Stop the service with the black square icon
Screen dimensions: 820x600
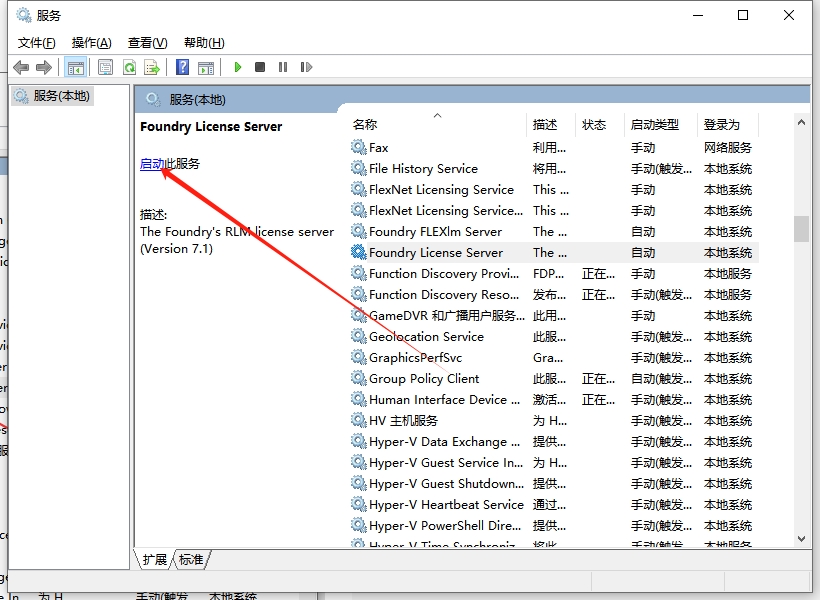tap(260, 66)
